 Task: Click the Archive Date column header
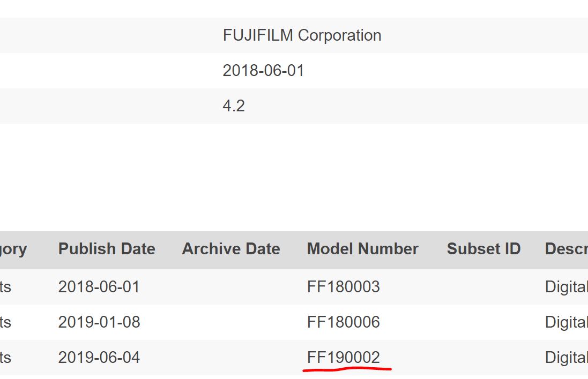coord(231,249)
